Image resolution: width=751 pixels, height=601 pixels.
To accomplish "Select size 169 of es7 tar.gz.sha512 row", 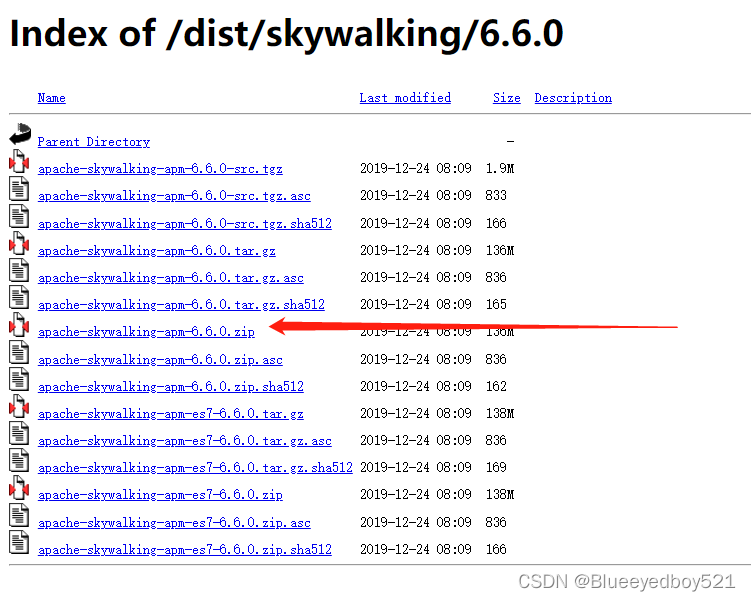I will coord(496,467).
